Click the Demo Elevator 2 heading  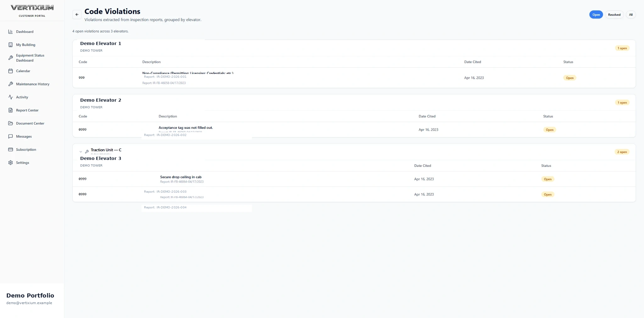click(101, 100)
